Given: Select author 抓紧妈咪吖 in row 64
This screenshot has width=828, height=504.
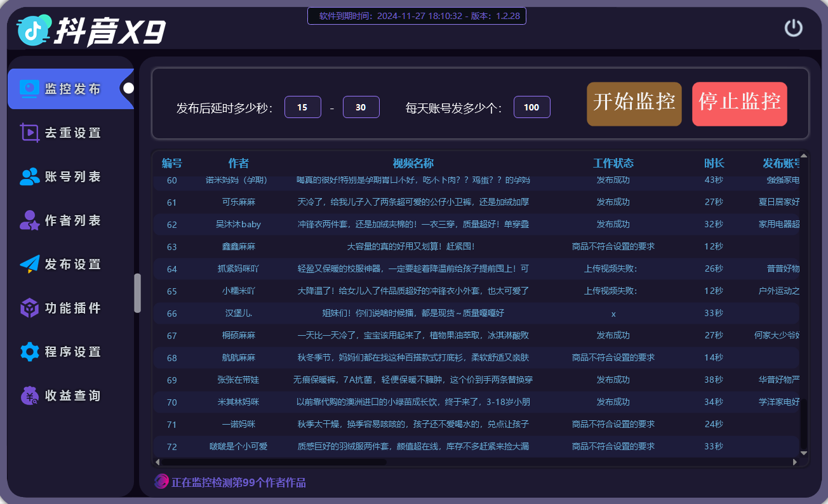Looking at the screenshot, I should [x=239, y=269].
